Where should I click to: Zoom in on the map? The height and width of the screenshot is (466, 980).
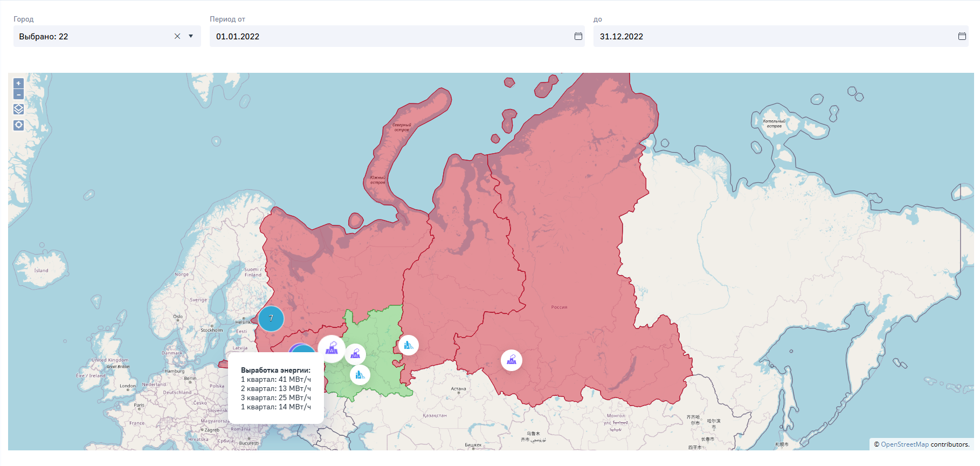coord(18,84)
